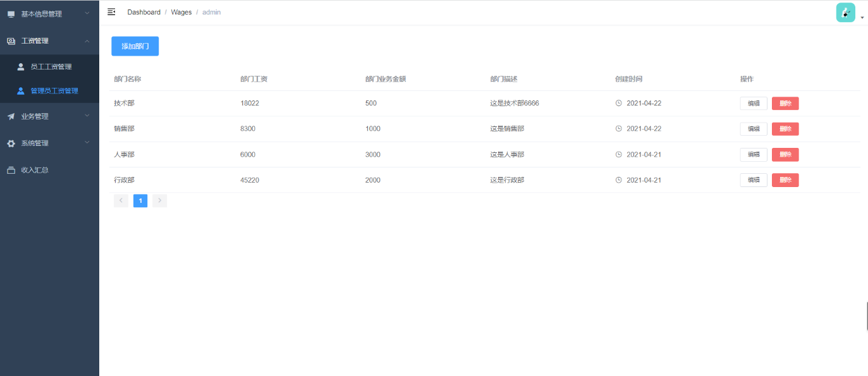Click the description 这是销售部
Image resolution: width=868 pixels, height=376 pixels.
(x=507, y=128)
